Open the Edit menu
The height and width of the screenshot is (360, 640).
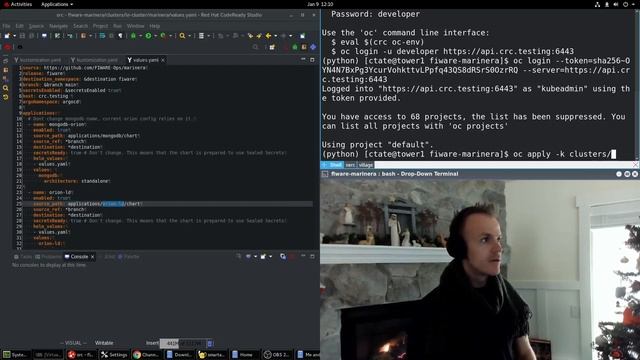[20, 26]
